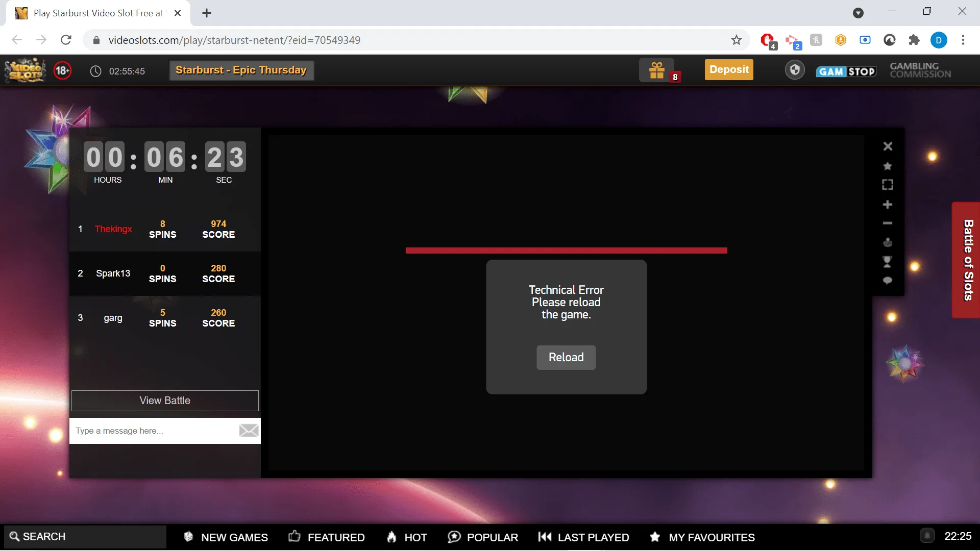Click the blue screen capture extension icon
Viewport: 980px width, 551px height.
865,40
